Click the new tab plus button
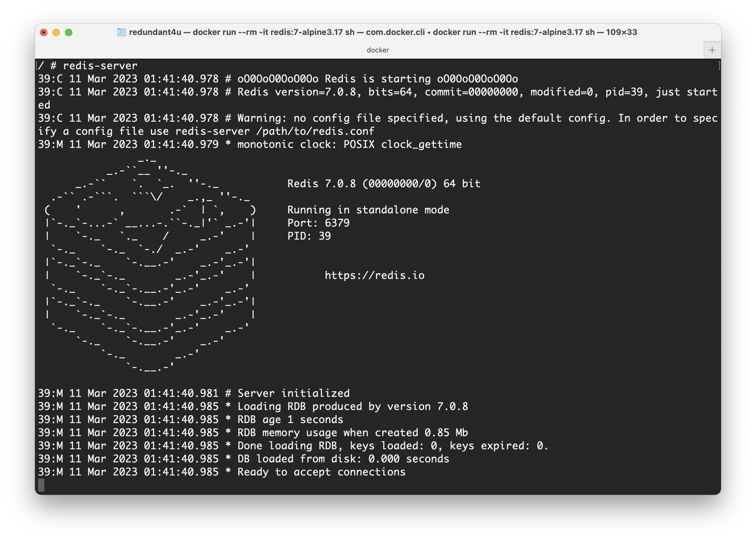The image size is (756, 541). pyautogui.click(x=712, y=50)
